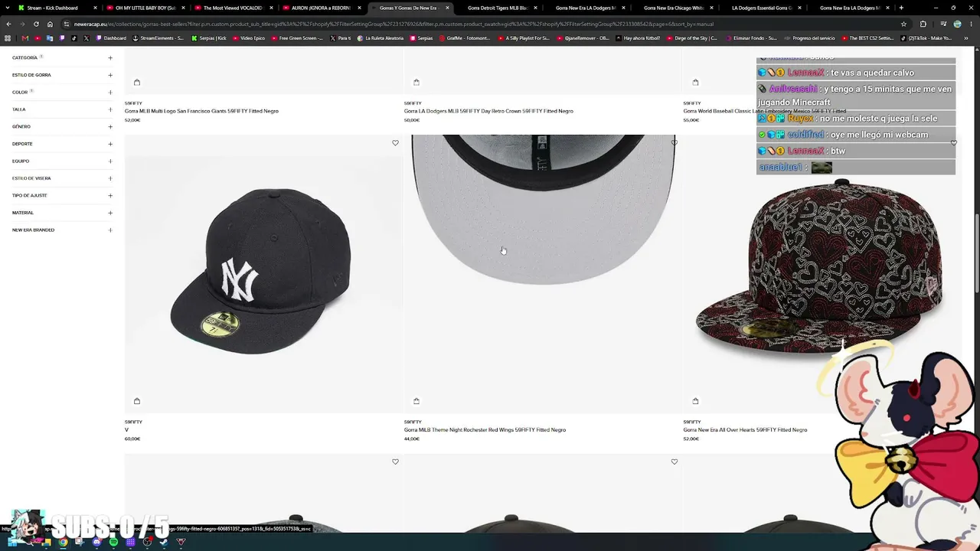
Task: Add Rochester Red Wings cap to bag
Action: (x=416, y=401)
